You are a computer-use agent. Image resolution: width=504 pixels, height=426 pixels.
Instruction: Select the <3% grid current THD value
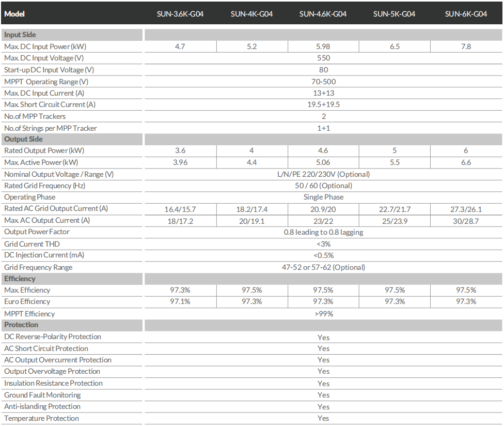[323, 244]
